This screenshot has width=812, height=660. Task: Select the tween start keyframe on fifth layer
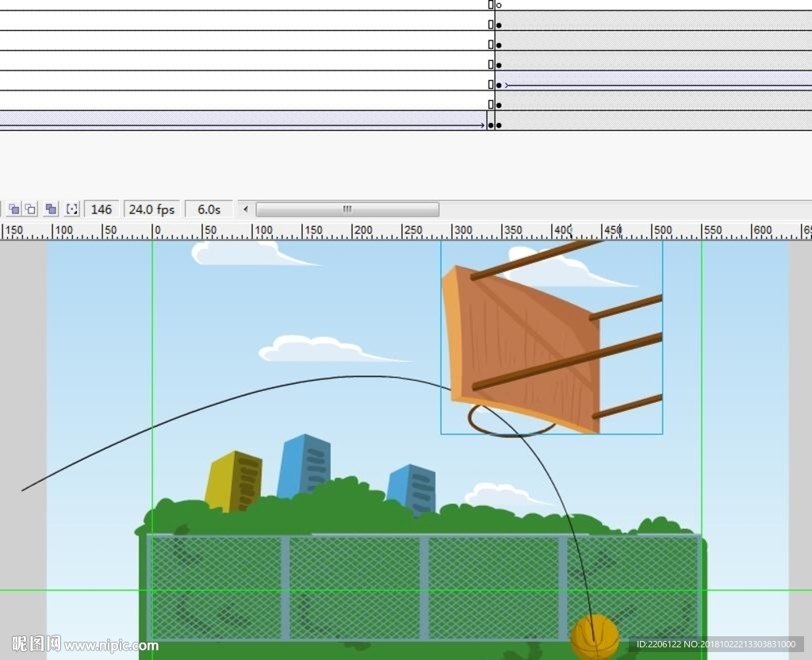tap(499, 85)
